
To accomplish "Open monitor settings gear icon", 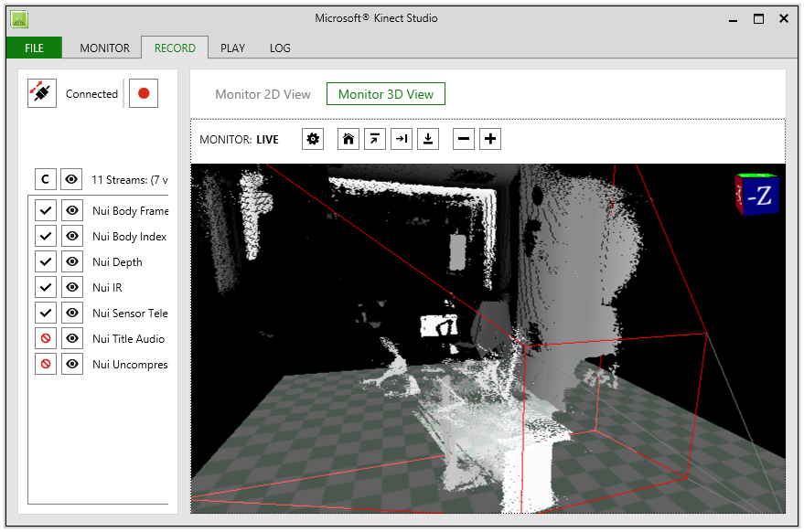I will [313, 139].
